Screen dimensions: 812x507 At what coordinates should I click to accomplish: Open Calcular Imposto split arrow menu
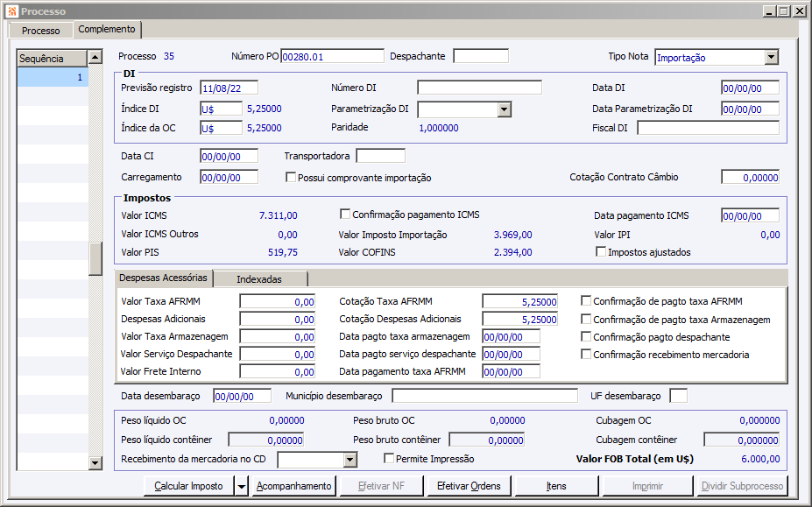241,486
